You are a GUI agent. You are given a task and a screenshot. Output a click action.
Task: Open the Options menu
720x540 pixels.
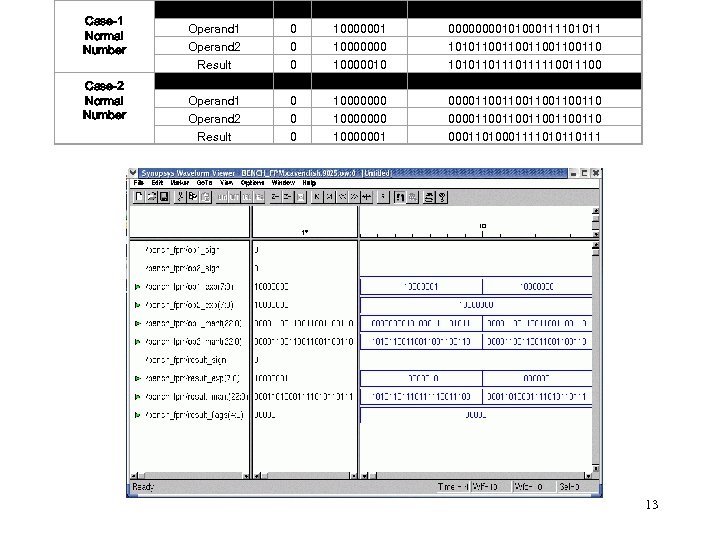(x=252, y=183)
